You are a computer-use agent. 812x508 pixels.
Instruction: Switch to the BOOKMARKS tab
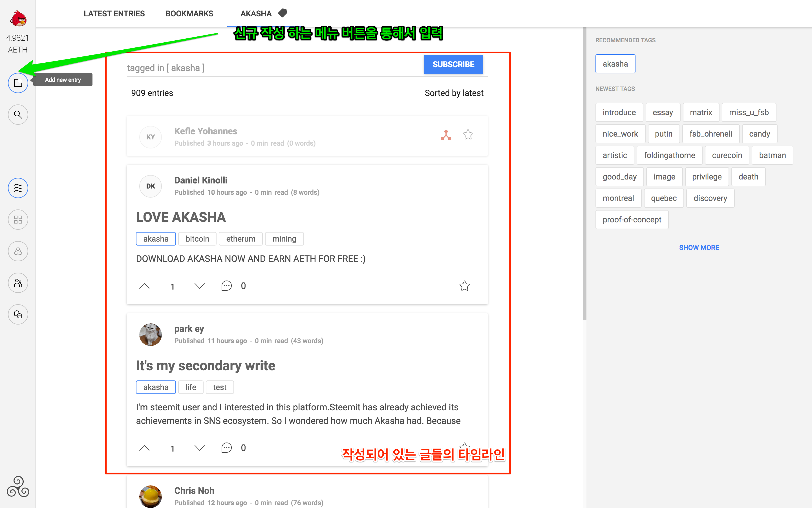coord(189,14)
